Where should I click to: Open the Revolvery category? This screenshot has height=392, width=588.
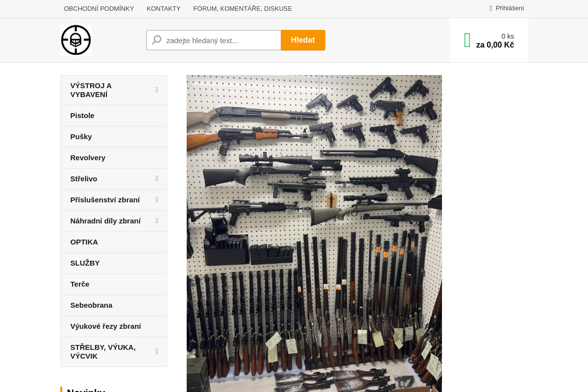(88, 158)
